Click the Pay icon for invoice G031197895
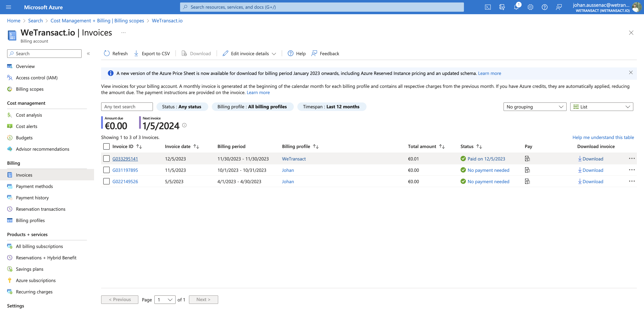The image size is (644, 311). pos(527,170)
